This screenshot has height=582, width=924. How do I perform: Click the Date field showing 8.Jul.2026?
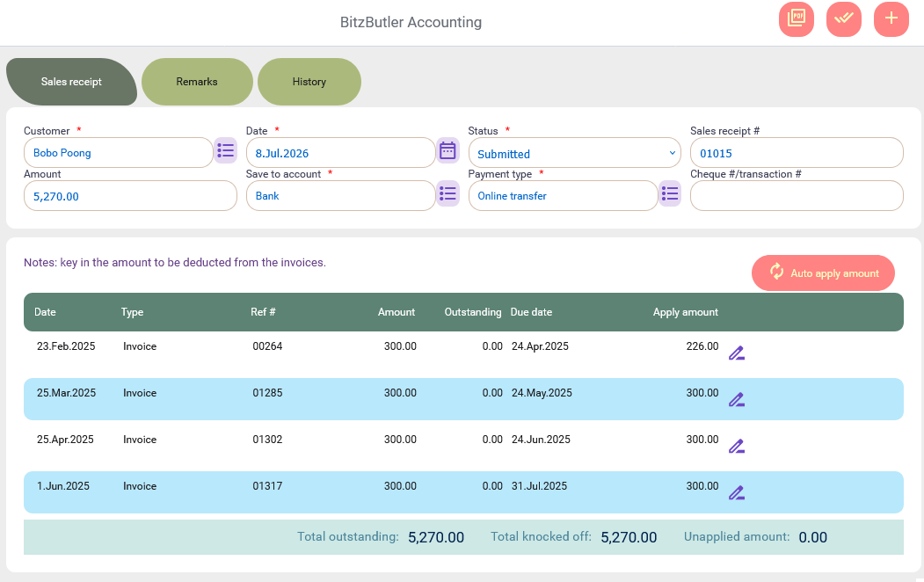[x=340, y=153]
